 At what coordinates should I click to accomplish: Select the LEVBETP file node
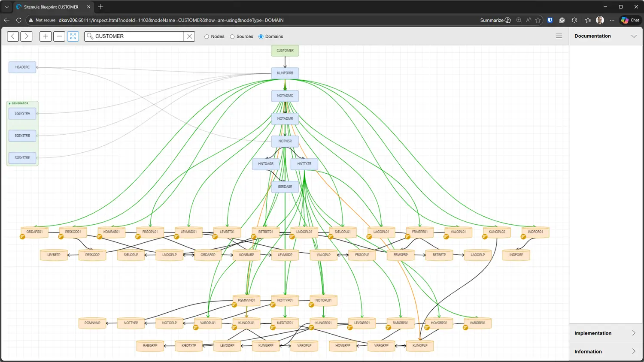tap(54, 255)
